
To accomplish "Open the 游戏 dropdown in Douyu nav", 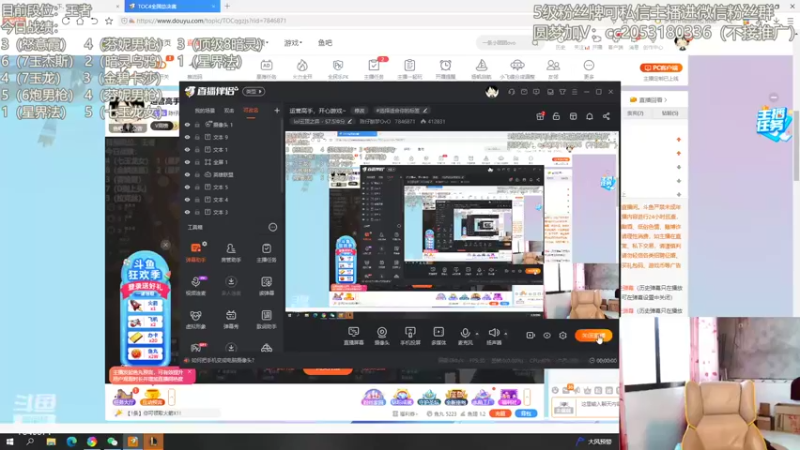I will 293,43.
